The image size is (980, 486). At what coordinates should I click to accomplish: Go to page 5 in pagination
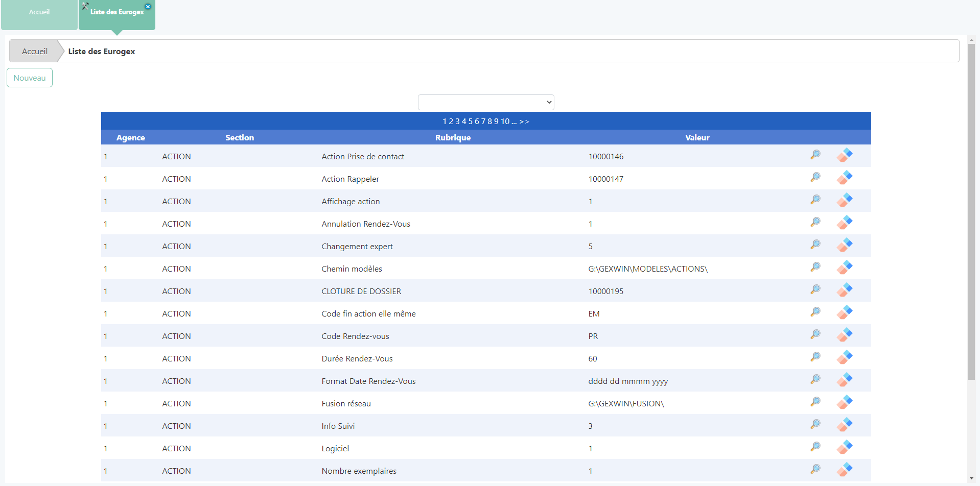pyautogui.click(x=471, y=121)
